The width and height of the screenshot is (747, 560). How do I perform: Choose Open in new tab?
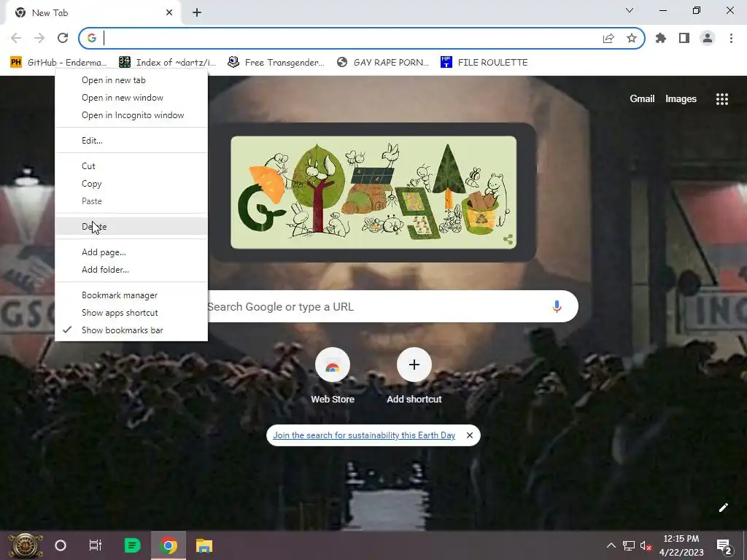point(131,80)
